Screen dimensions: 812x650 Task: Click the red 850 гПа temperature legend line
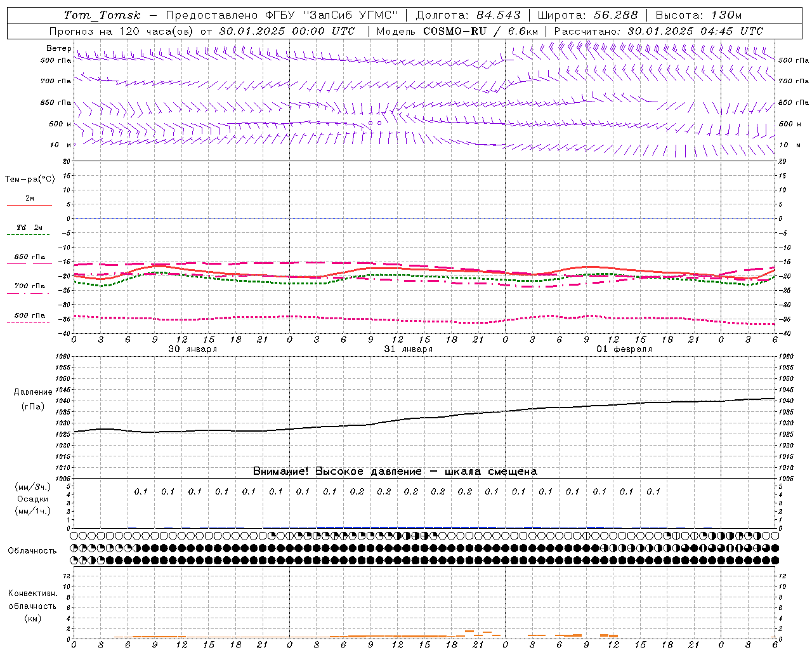point(29,263)
